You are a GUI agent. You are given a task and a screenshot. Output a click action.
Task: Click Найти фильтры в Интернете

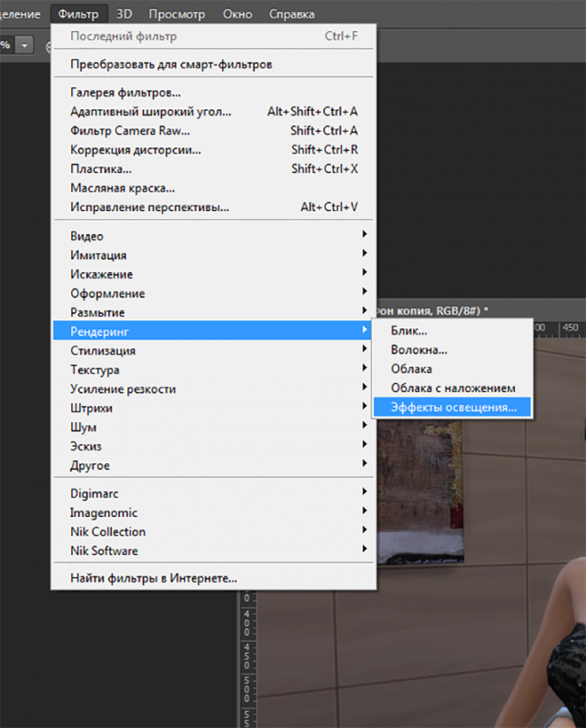[214, 578]
